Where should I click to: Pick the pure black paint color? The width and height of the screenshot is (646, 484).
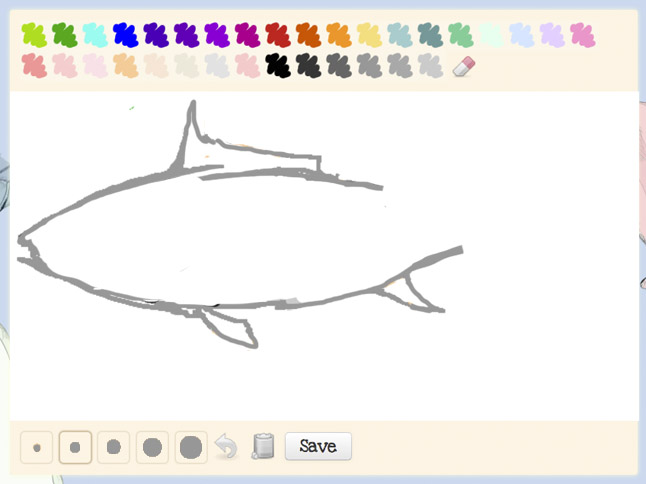click(278, 65)
